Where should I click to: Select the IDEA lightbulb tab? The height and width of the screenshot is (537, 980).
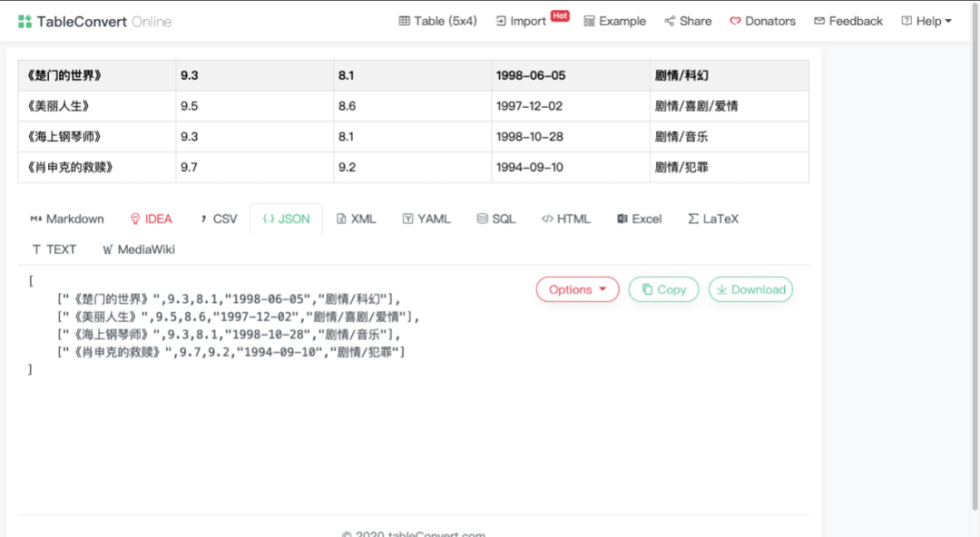tap(152, 219)
